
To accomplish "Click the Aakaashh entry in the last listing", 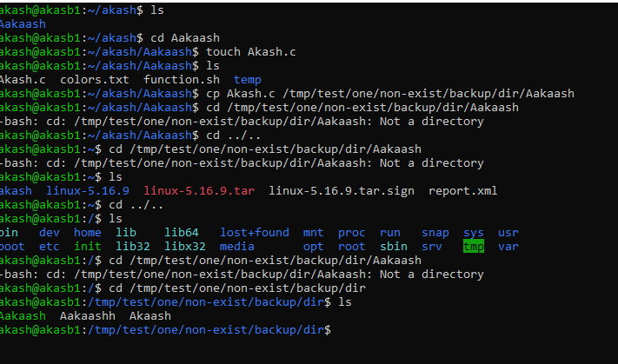I will [x=87, y=315].
